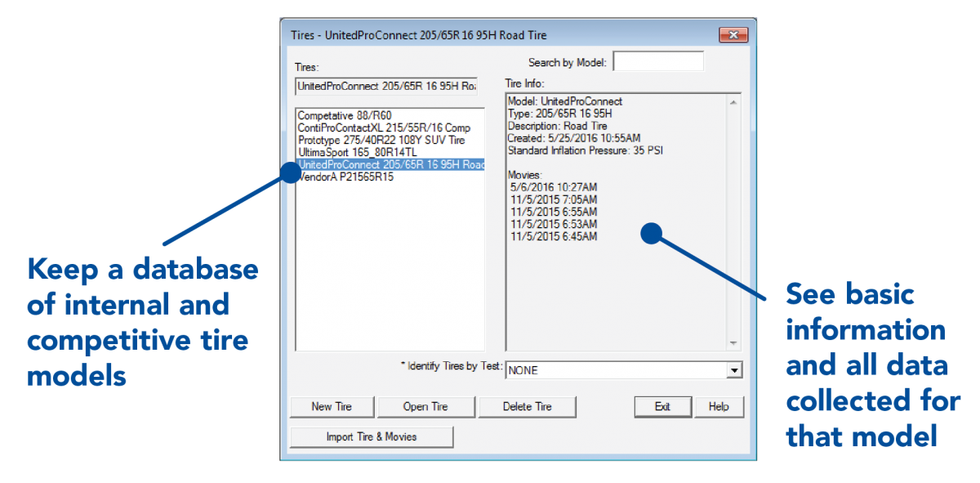Click the Type: 205/65R 16 95H line

point(560,114)
